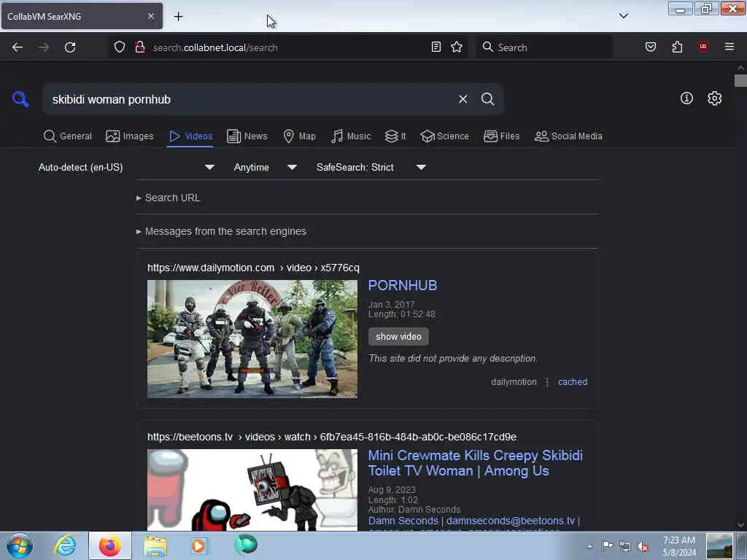Switch to the Images category tab

coord(130,136)
